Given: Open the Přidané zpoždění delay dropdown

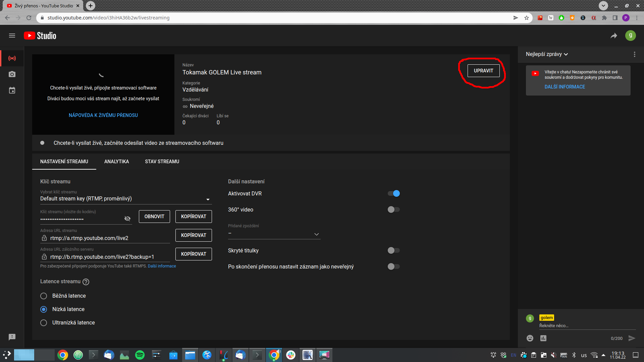Looking at the screenshot, I should [x=274, y=234].
